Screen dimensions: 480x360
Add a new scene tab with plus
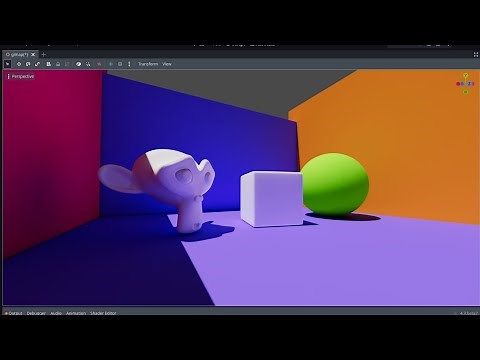(43, 54)
